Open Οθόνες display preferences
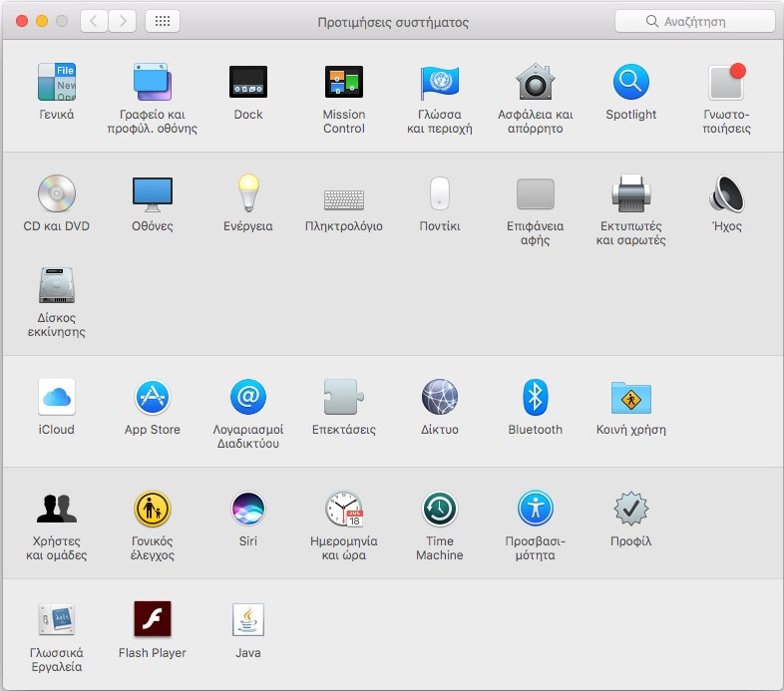The image size is (784, 691). [153, 193]
